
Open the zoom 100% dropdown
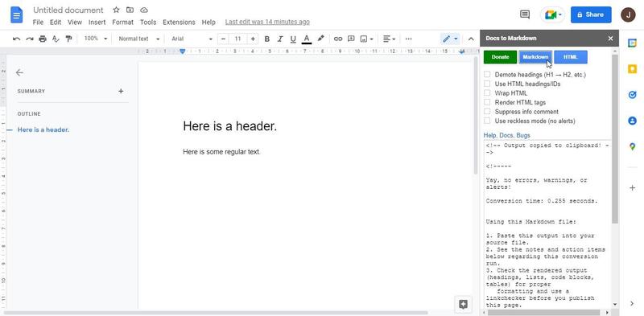click(95, 39)
